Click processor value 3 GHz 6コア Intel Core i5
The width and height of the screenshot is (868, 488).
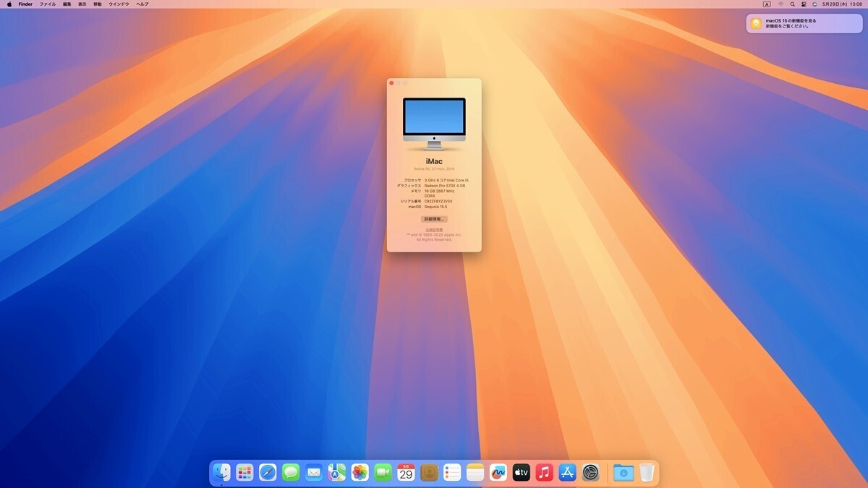click(x=446, y=180)
